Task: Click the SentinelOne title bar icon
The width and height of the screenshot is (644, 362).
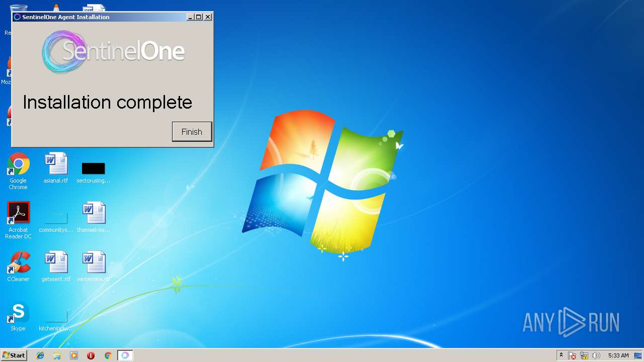Action: click(x=17, y=17)
